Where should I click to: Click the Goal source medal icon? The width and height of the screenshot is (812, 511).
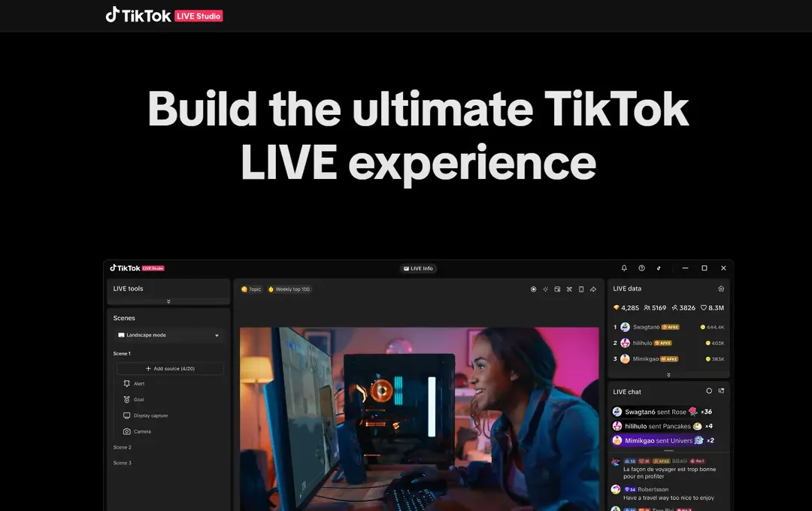pyautogui.click(x=127, y=400)
